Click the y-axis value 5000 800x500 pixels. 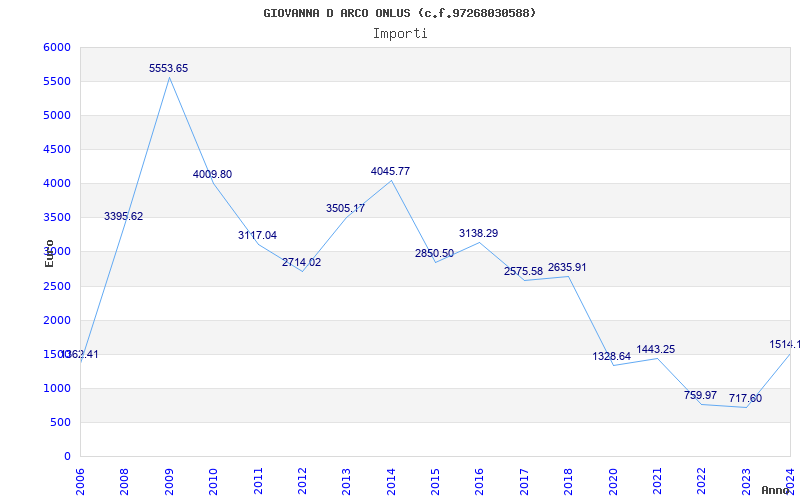(57, 116)
